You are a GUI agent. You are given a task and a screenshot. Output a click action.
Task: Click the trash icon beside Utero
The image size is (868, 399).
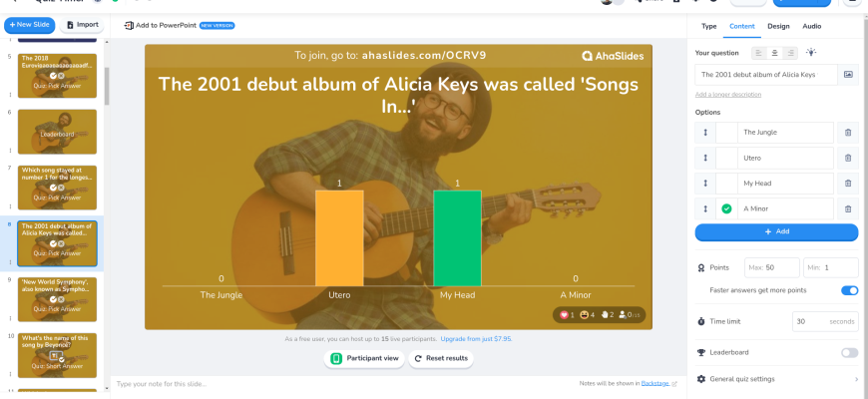coord(848,158)
